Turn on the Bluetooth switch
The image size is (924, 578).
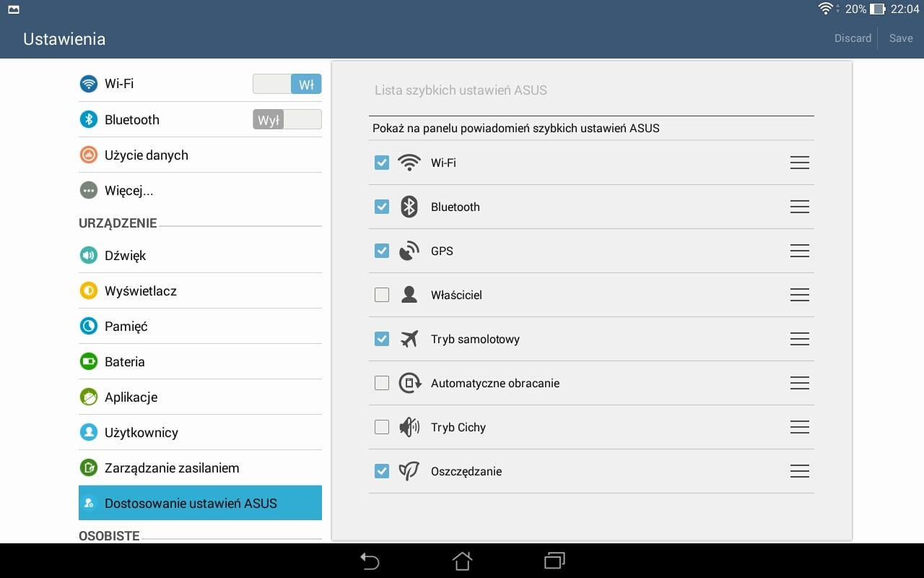(287, 120)
